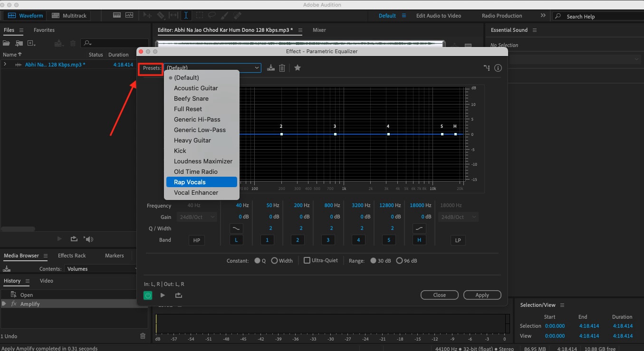Select the Paintbrush Selection tool

tap(225, 16)
